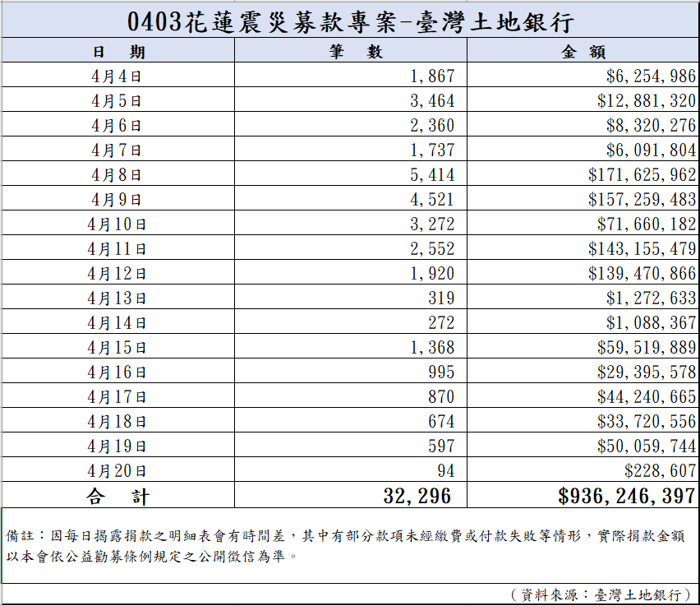Image resolution: width=700 pixels, height=606 pixels.
Task: Select the amount cell $171,625,962
Action: (x=583, y=173)
